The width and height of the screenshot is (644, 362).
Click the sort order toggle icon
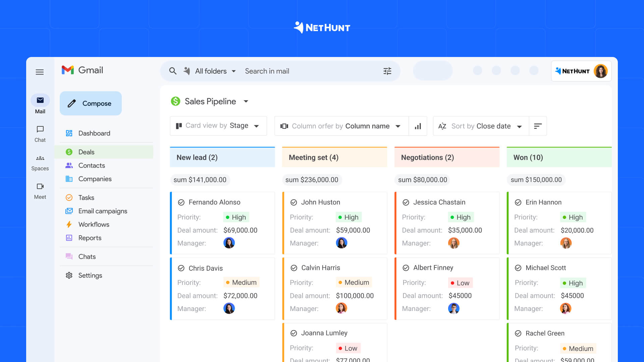click(537, 126)
